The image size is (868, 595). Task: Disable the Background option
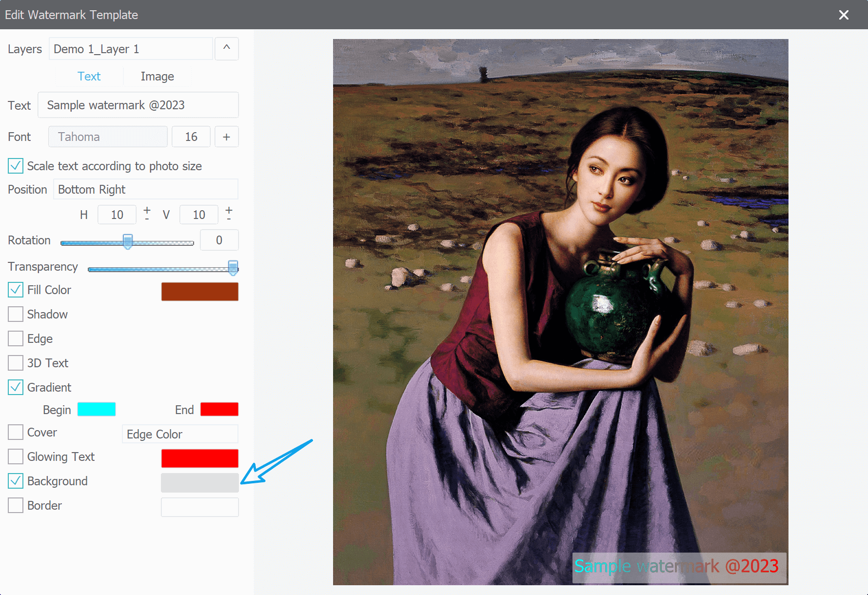tap(15, 481)
